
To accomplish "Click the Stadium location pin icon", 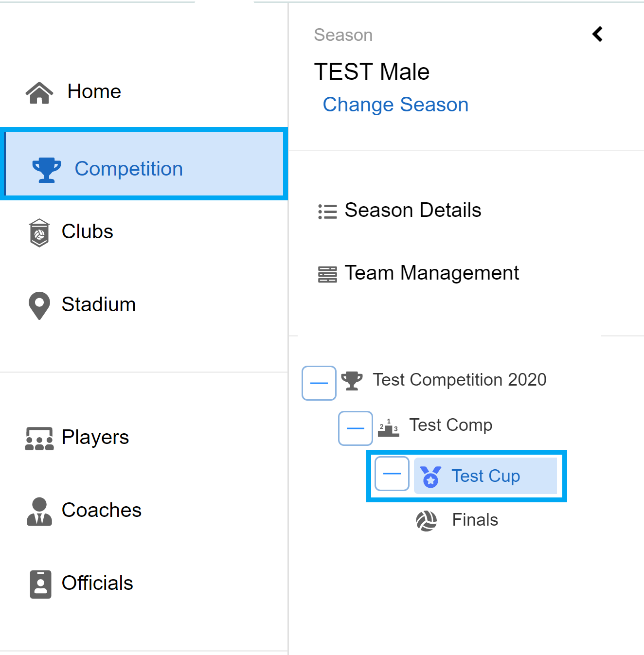I will [x=39, y=305].
